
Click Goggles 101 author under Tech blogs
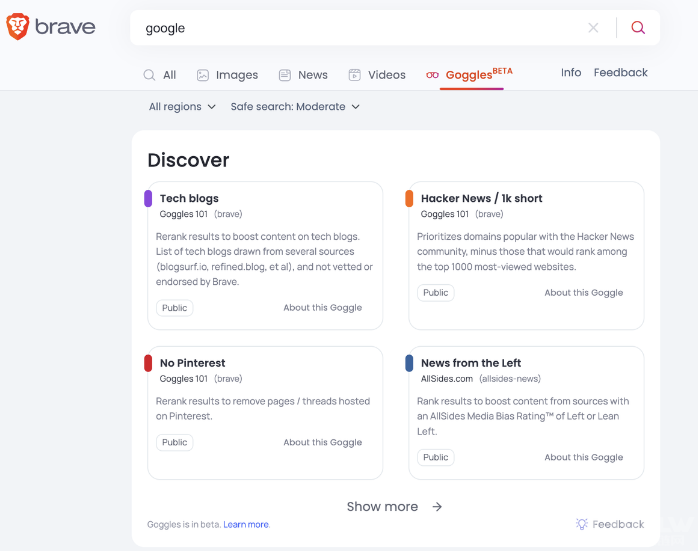click(183, 214)
